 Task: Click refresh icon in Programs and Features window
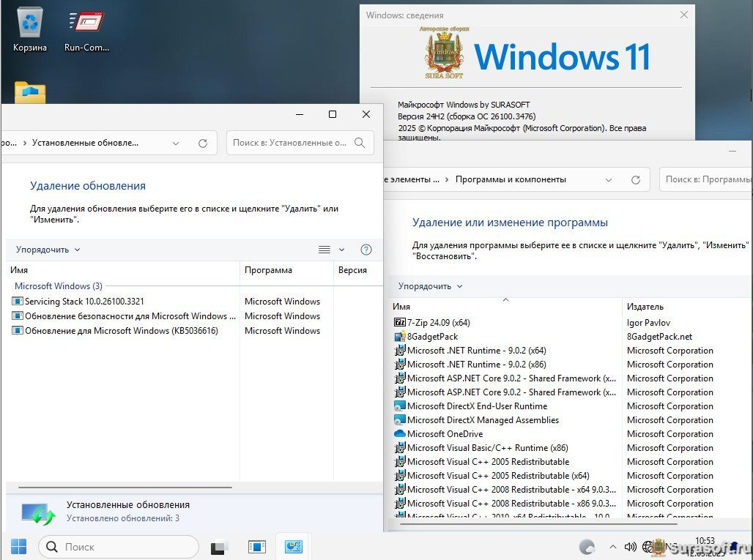coord(635,179)
